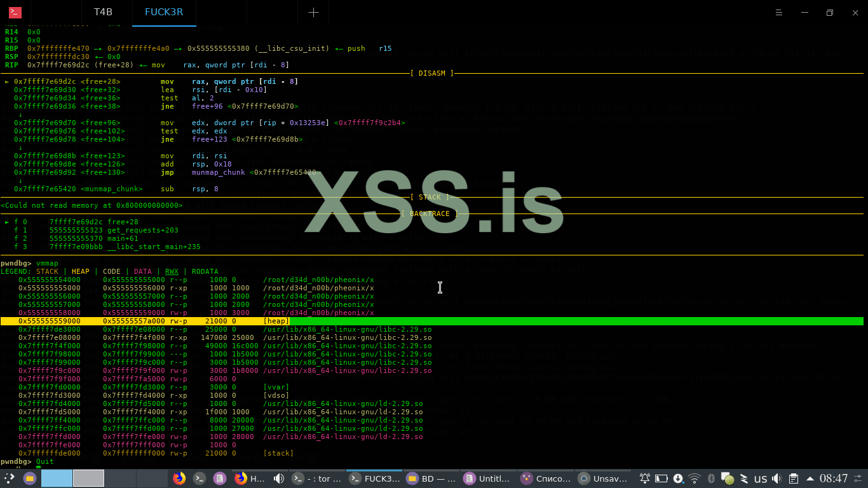Open Wi-Fi network settings in tray

pyautogui.click(x=695, y=478)
